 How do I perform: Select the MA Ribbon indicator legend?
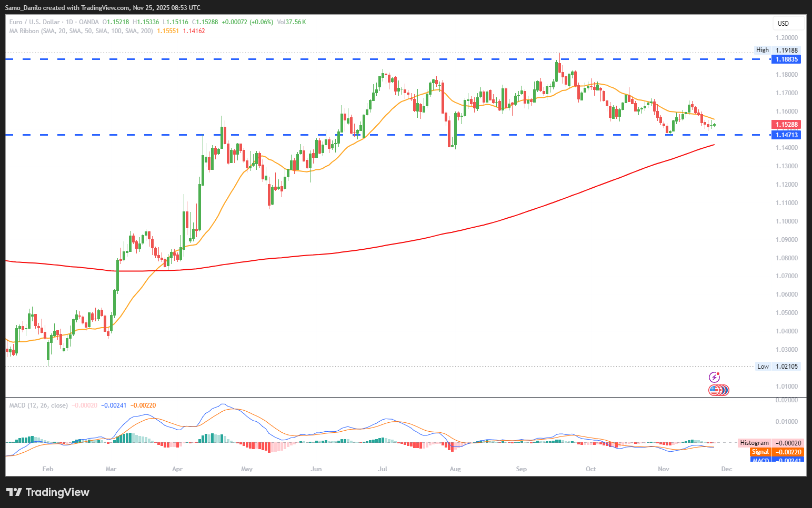point(81,31)
